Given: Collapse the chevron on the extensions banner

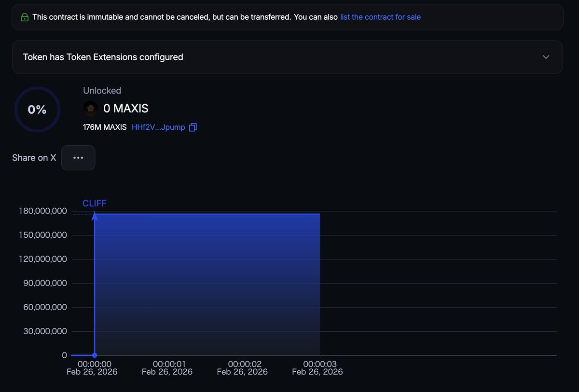Looking at the screenshot, I should pos(546,57).
